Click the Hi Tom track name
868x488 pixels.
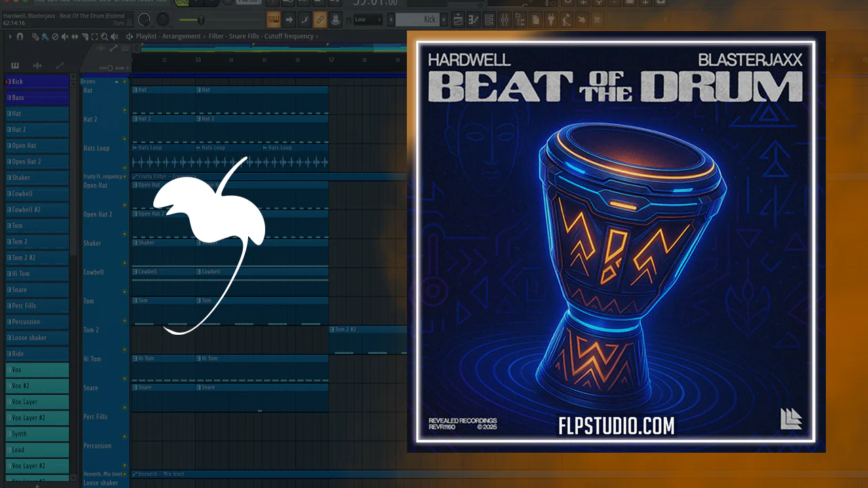pos(92,359)
